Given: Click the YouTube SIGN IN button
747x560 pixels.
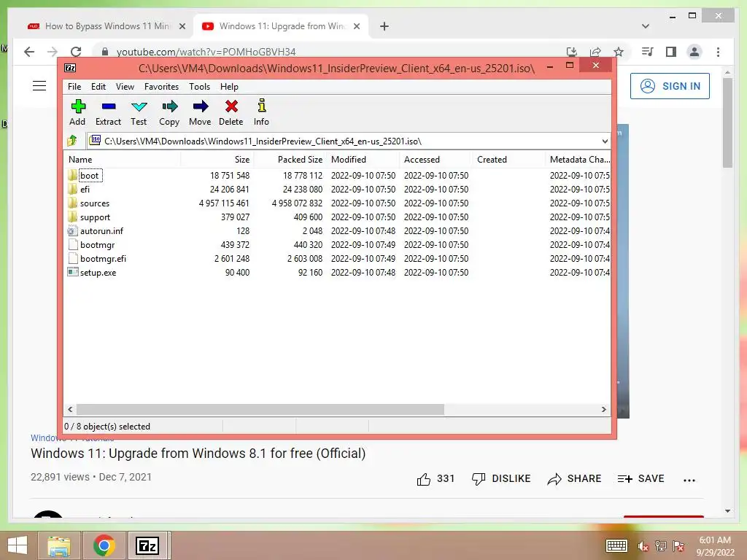Looking at the screenshot, I should pos(670,86).
